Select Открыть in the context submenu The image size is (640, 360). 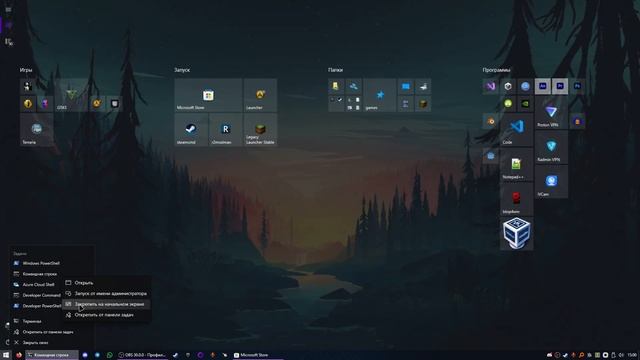click(x=107, y=282)
